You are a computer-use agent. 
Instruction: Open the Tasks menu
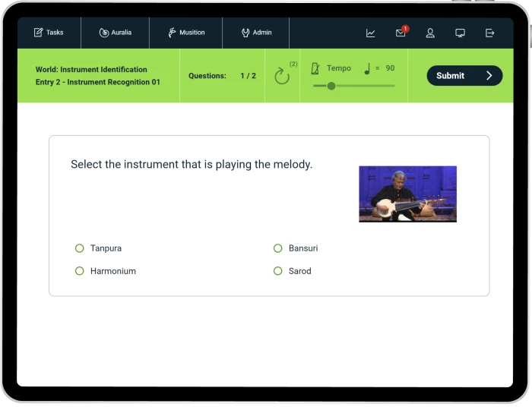[x=49, y=33]
